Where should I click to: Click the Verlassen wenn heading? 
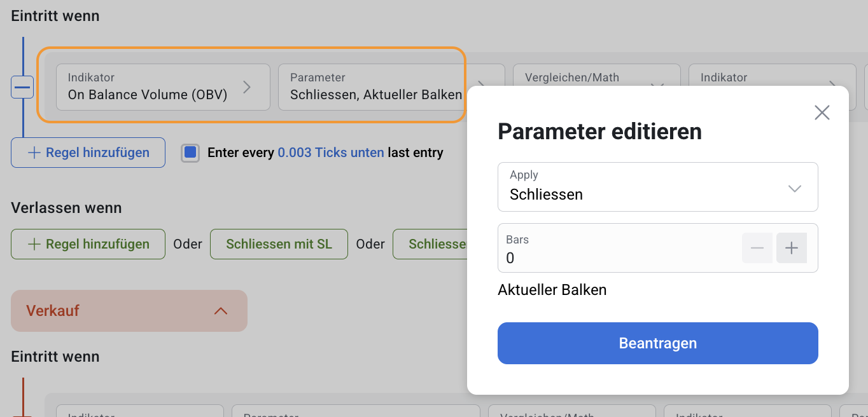click(x=66, y=208)
